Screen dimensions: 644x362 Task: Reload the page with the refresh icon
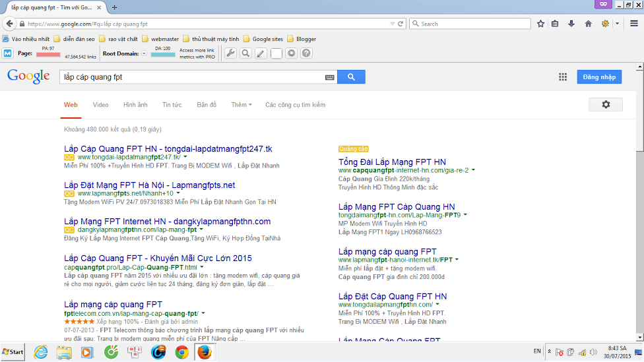tap(401, 24)
